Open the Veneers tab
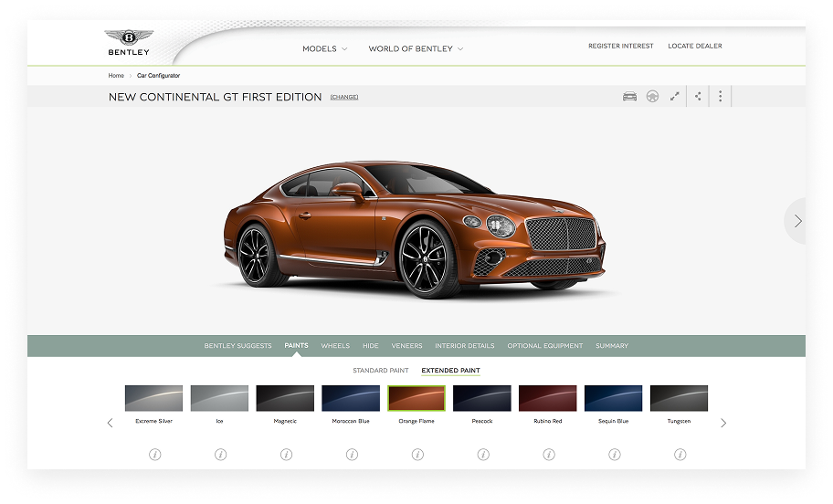 tap(407, 346)
